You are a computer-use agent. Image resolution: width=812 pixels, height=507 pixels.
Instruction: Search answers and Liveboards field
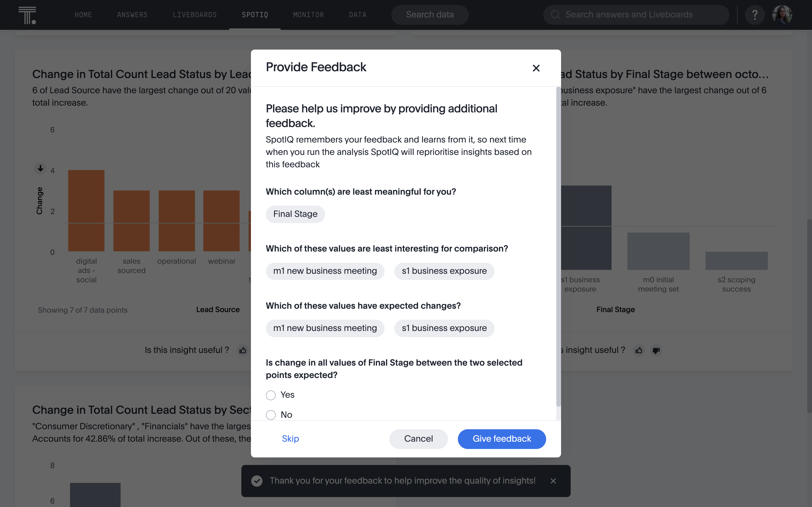pyautogui.click(x=636, y=14)
